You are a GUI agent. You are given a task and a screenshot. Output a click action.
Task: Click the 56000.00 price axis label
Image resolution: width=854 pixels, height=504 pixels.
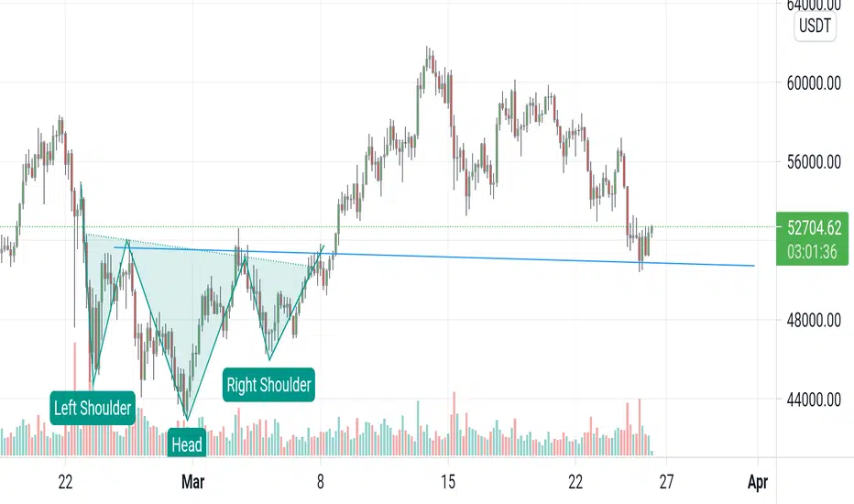[814, 162]
